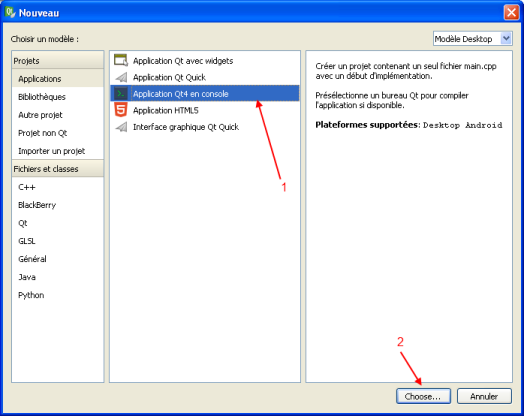This screenshot has width=524, height=416.
Task: Click the console terminal icon
Action: pyautogui.click(x=121, y=94)
